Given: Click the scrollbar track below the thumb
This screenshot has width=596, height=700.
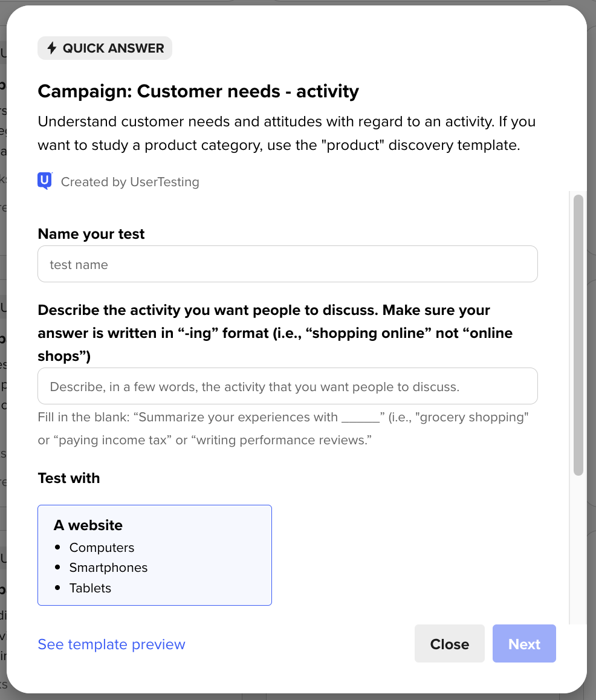Looking at the screenshot, I should click(578, 544).
